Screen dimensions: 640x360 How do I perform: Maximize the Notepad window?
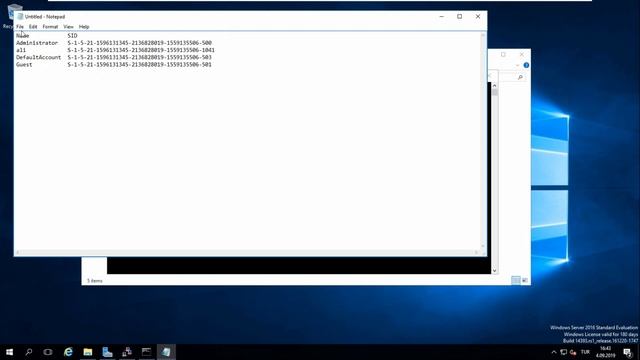point(460,16)
